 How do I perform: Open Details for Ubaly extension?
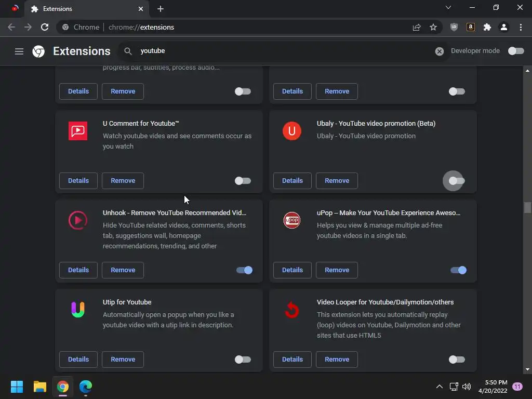tap(292, 181)
